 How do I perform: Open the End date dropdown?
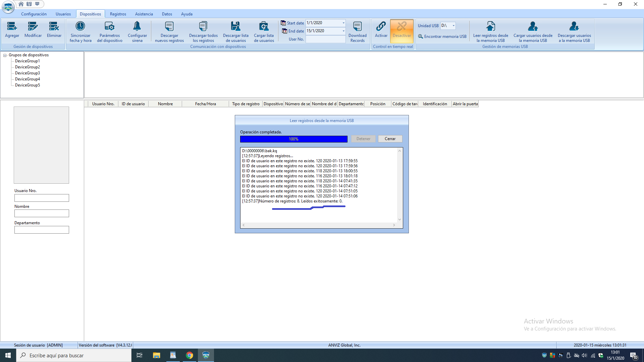tap(343, 31)
